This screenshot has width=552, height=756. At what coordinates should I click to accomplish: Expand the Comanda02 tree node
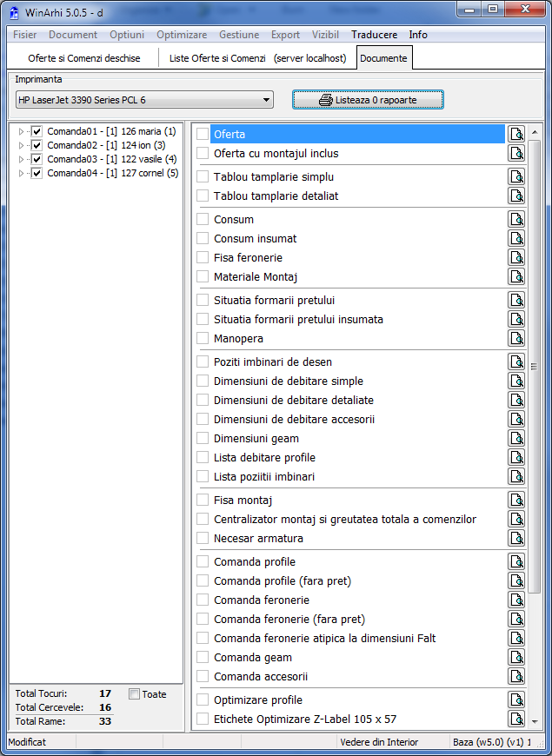[21, 145]
